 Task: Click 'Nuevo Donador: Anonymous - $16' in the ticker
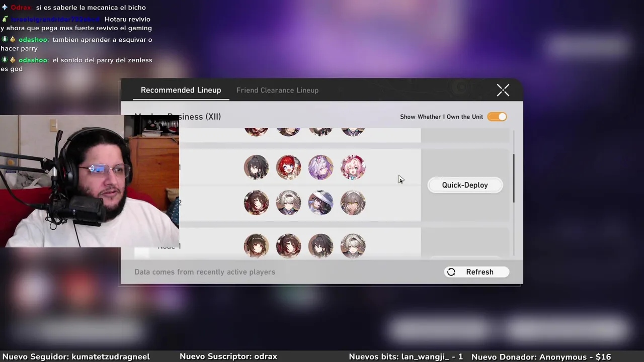click(x=541, y=356)
